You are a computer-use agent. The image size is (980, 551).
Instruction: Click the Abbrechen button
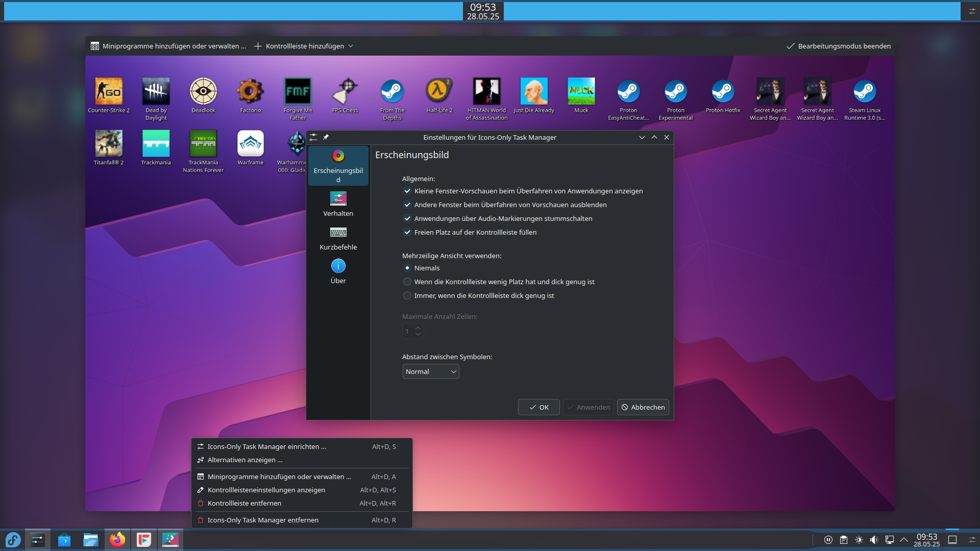643,408
